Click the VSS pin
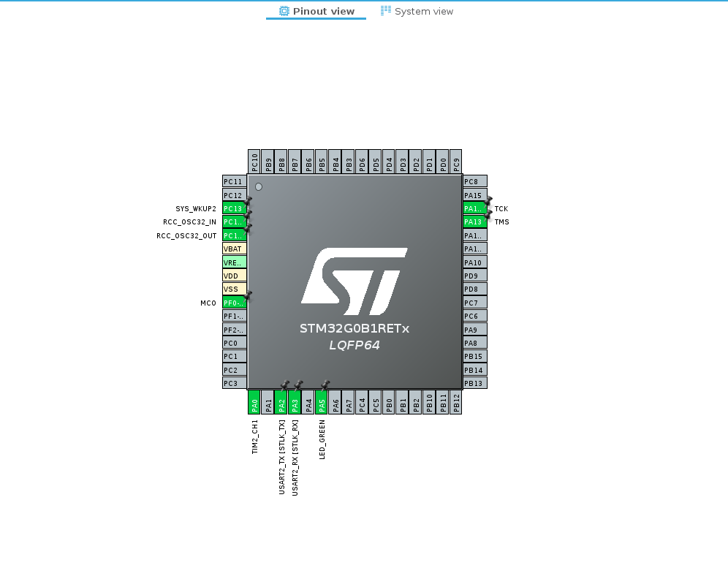Image resolution: width=728 pixels, height=587 pixels. tap(235, 289)
